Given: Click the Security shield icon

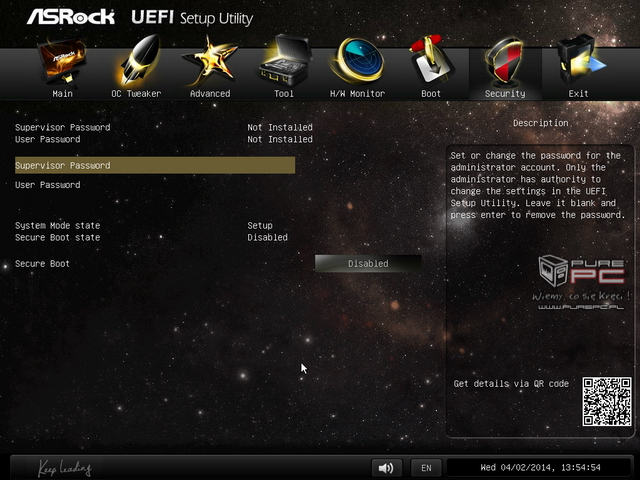Looking at the screenshot, I should click(504, 62).
